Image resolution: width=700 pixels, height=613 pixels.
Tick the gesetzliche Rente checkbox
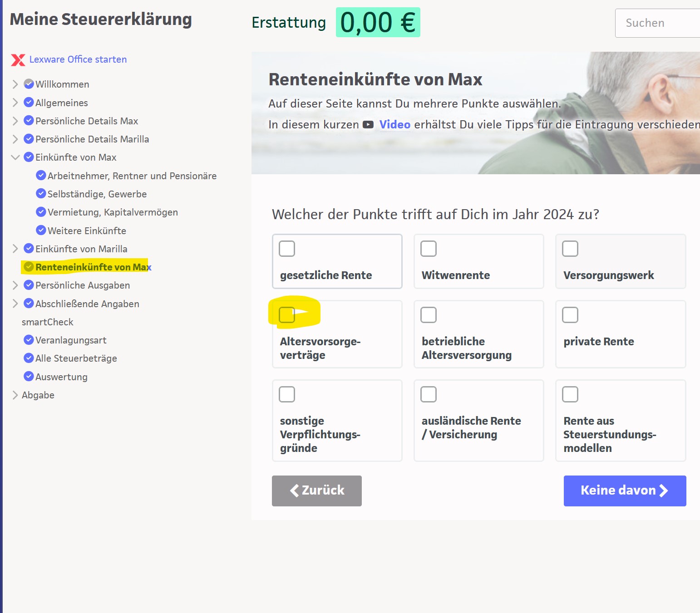(287, 249)
